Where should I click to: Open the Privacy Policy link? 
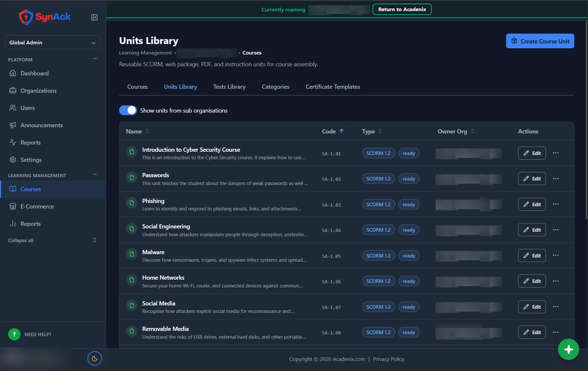[389, 359]
